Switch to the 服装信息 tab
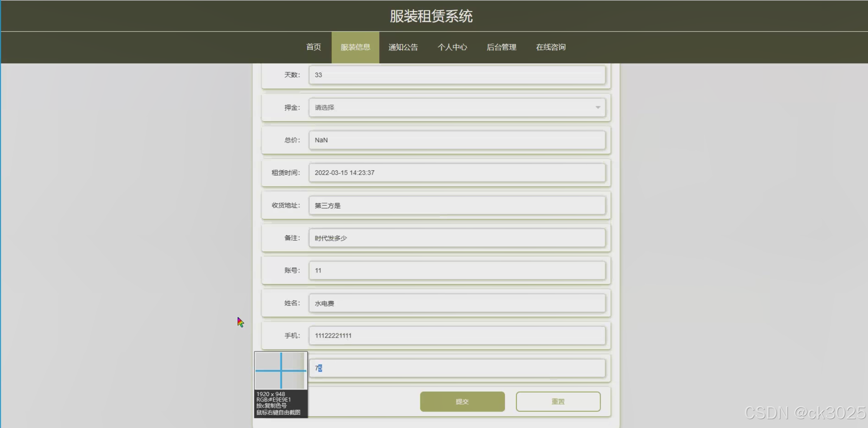 point(355,47)
